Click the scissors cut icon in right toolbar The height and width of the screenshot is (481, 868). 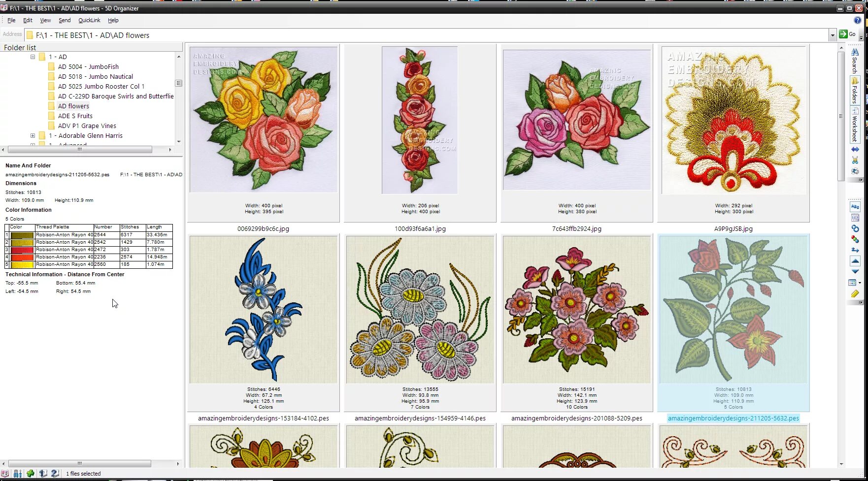click(855, 160)
